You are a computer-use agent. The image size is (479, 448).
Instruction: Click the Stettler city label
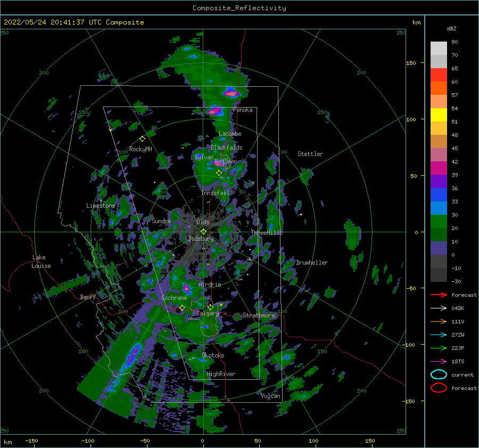[310, 154]
